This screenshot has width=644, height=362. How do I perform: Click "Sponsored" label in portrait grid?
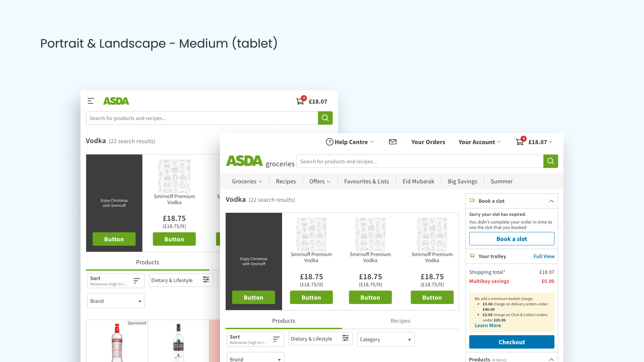137,323
